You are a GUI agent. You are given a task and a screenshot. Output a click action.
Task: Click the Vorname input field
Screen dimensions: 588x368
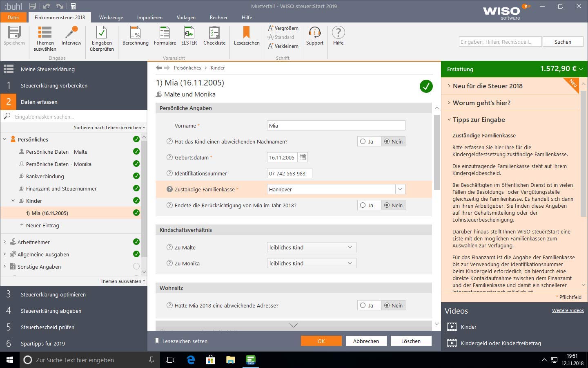point(336,126)
